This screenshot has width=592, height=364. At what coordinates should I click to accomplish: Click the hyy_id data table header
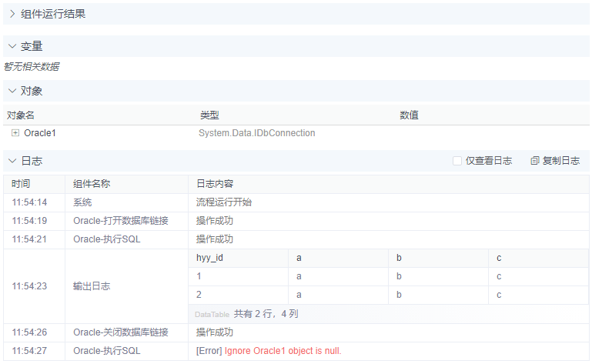pyautogui.click(x=210, y=258)
